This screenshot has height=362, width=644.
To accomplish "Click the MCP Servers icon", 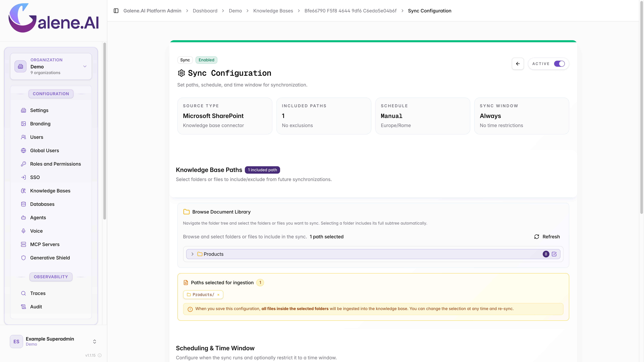I will (23, 244).
